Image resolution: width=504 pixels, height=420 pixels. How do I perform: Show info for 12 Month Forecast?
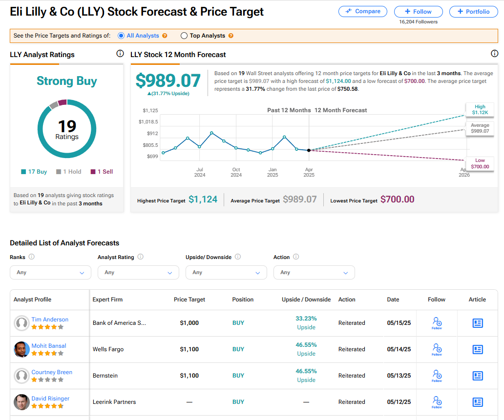[494, 54]
